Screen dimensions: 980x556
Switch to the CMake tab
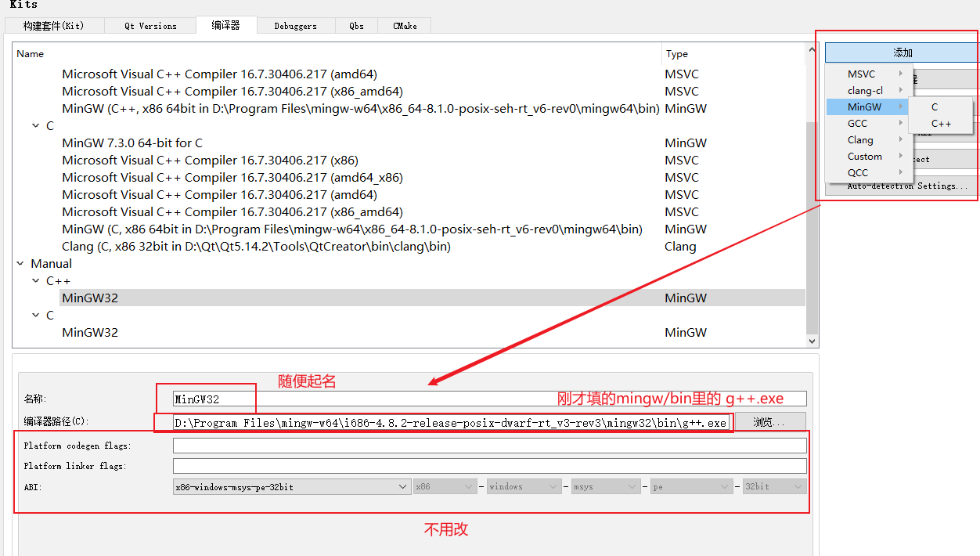[404, 25]
